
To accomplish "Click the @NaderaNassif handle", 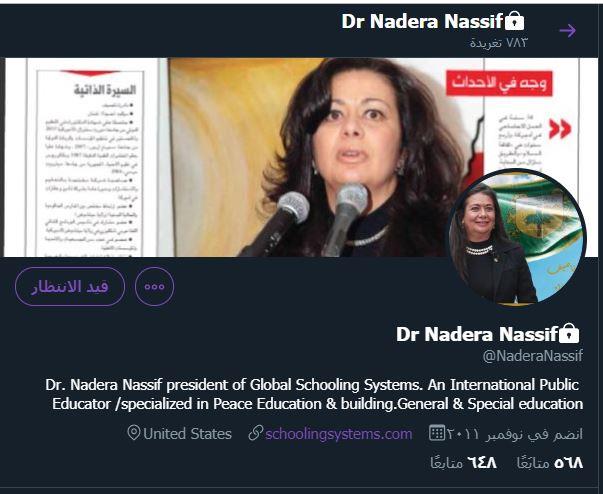I will pyautogui.click(x=533, y=356).
